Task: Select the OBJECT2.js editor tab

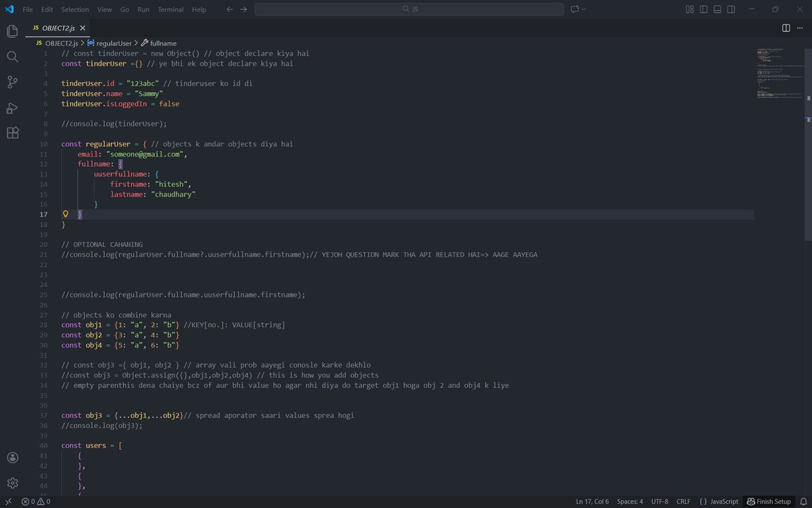Action: pos(58,28)
